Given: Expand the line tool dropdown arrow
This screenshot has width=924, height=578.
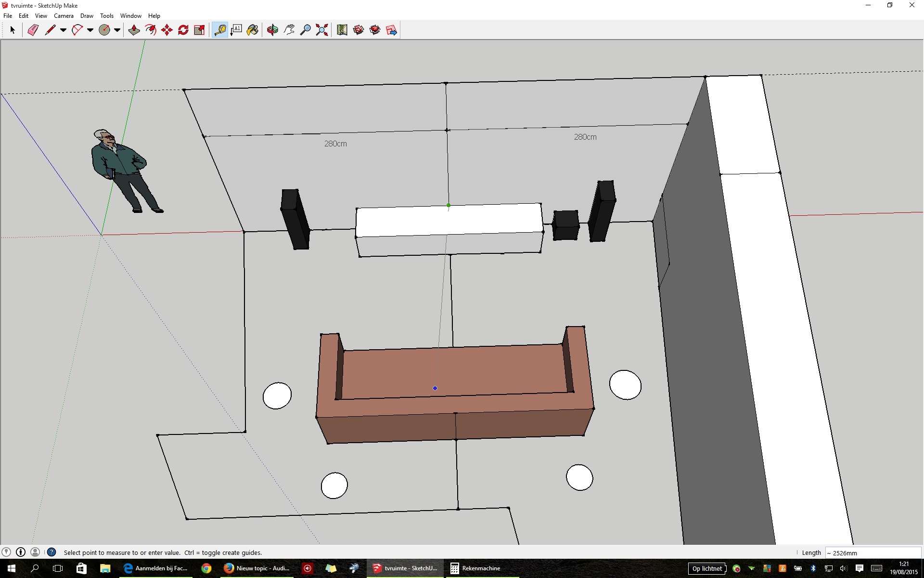Looking at the screenshot, I should [63, 30].
